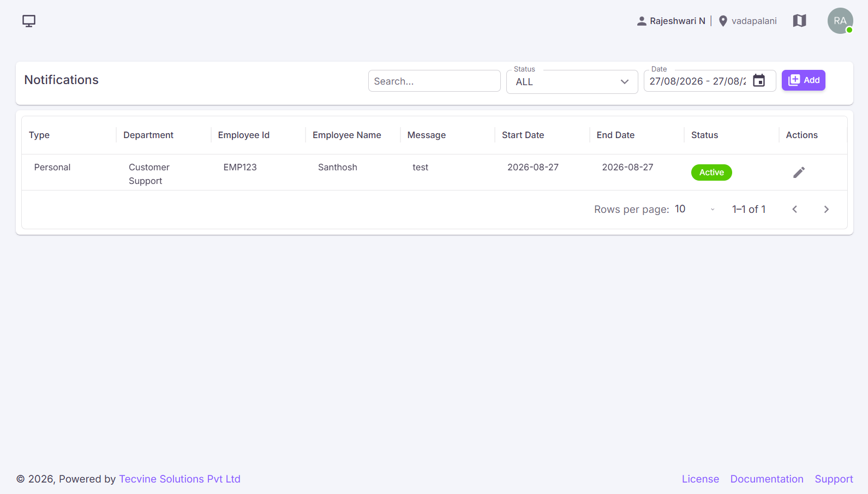The width and height of the screenshot is (868, 494).
Task: Open the Documentation footer link
Action: (x=767, y=479)
